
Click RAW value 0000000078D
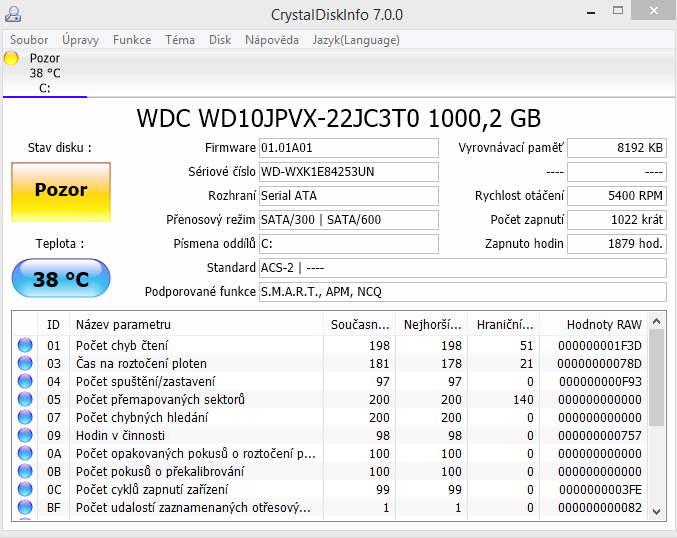click(599, 364)
